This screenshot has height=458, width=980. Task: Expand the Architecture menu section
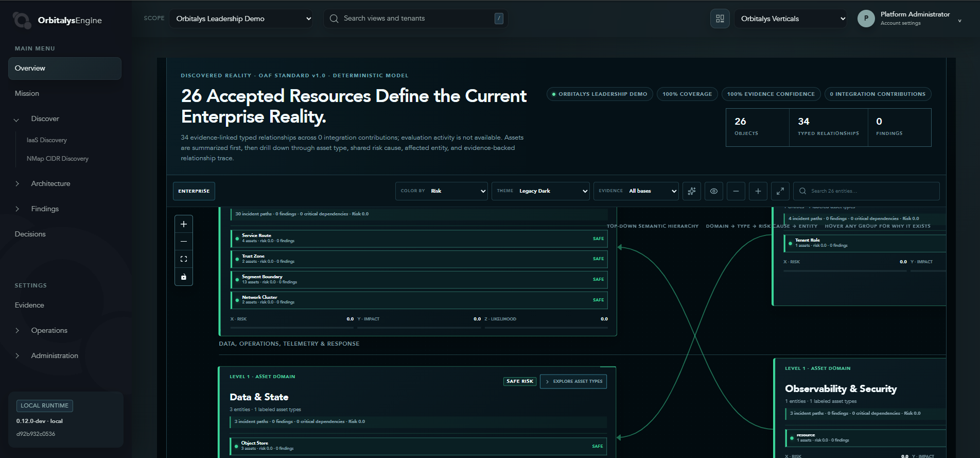click(x=17, y=184)
